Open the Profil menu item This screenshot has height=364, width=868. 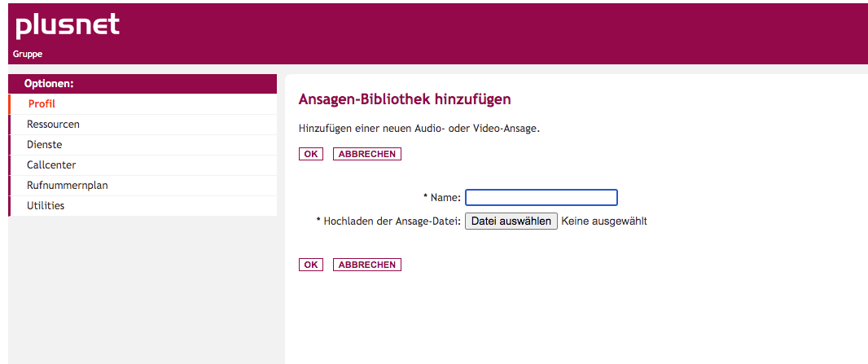[142, 104]
